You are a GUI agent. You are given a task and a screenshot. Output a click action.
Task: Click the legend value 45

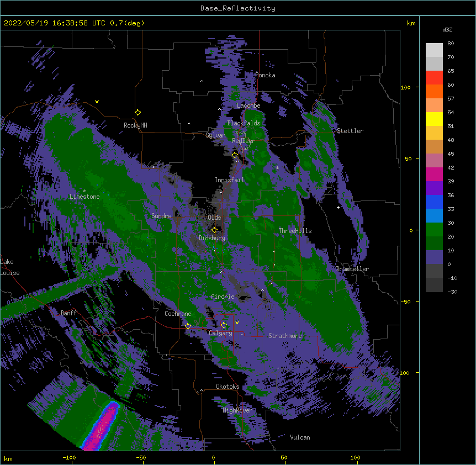click(x=451, y=154)
